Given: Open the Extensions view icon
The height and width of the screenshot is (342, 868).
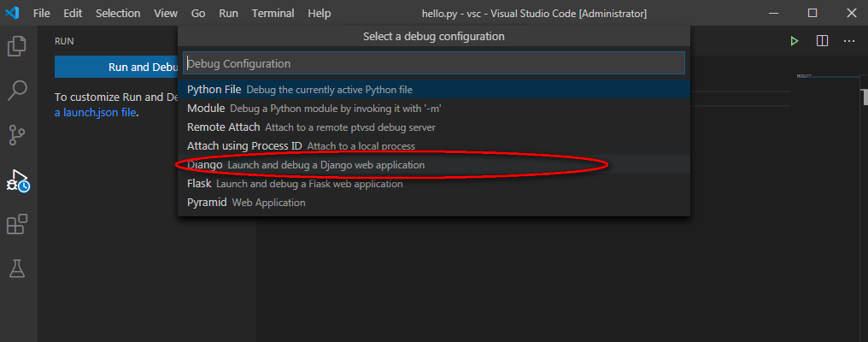Looking at the screenshot, I should [x=17, y=225].
